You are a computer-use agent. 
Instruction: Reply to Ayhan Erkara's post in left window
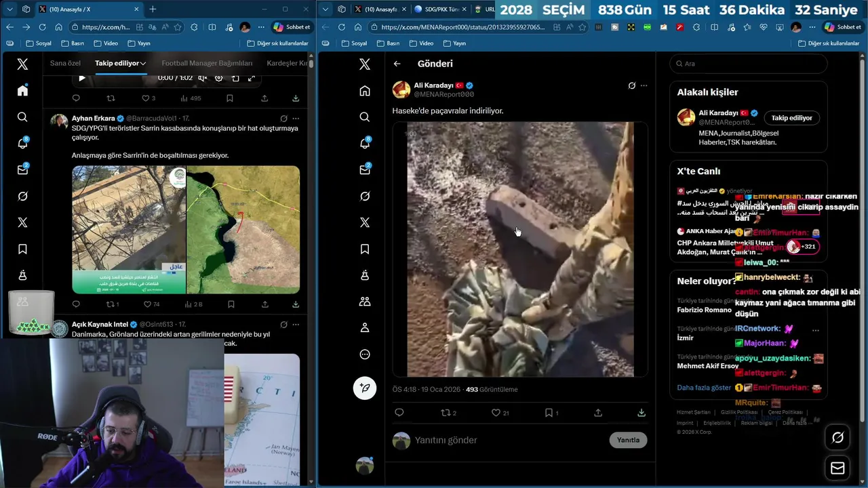coord(76,304)
